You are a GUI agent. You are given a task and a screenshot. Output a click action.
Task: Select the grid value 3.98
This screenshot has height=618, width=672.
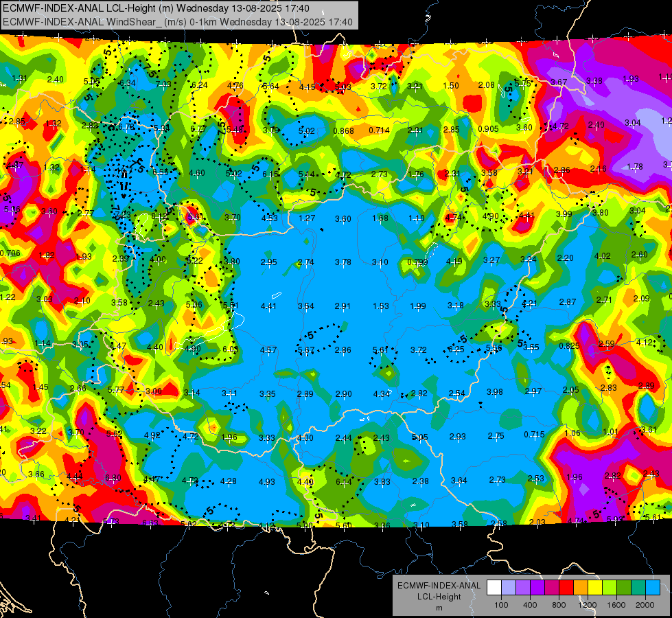tap(495, 391)
